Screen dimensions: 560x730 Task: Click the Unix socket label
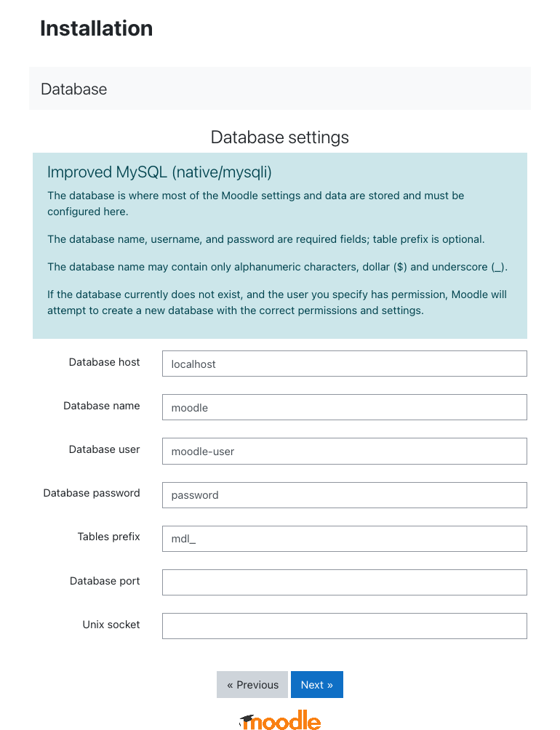pos(111,625)
